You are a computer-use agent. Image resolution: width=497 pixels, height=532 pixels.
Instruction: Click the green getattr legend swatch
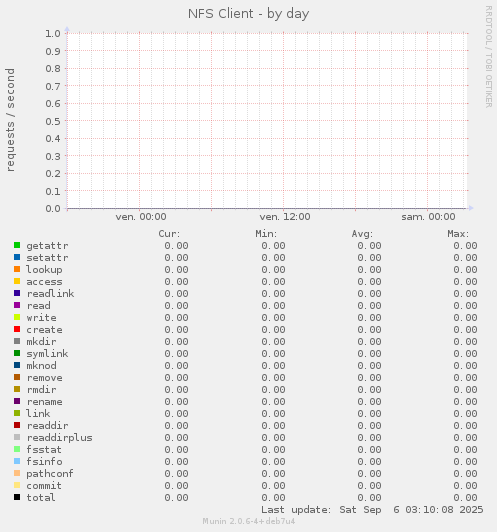[x=17, y=245]
